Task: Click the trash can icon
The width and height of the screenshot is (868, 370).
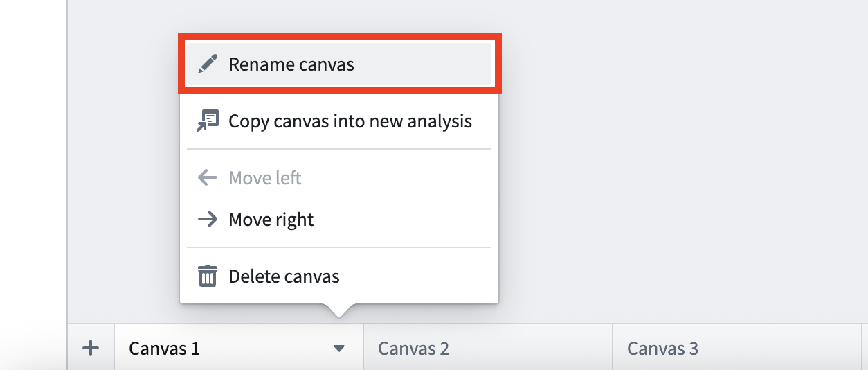Action: pos(207,276)
